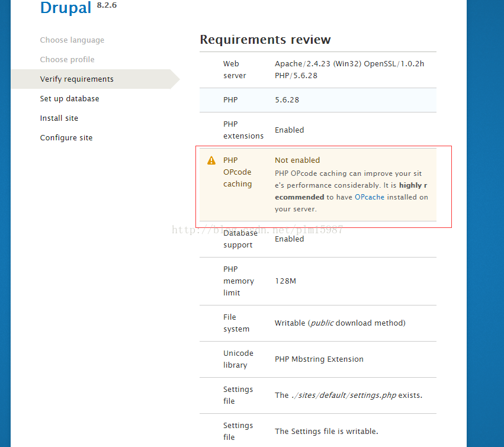
Task: Click the Writable public download method text
Action: pos(340,323)
